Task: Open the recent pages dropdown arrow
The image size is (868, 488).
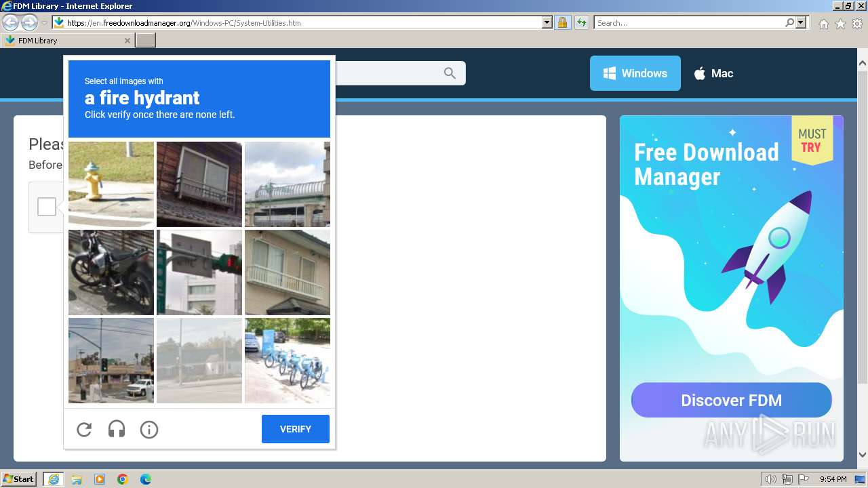Action: [44, 23]
